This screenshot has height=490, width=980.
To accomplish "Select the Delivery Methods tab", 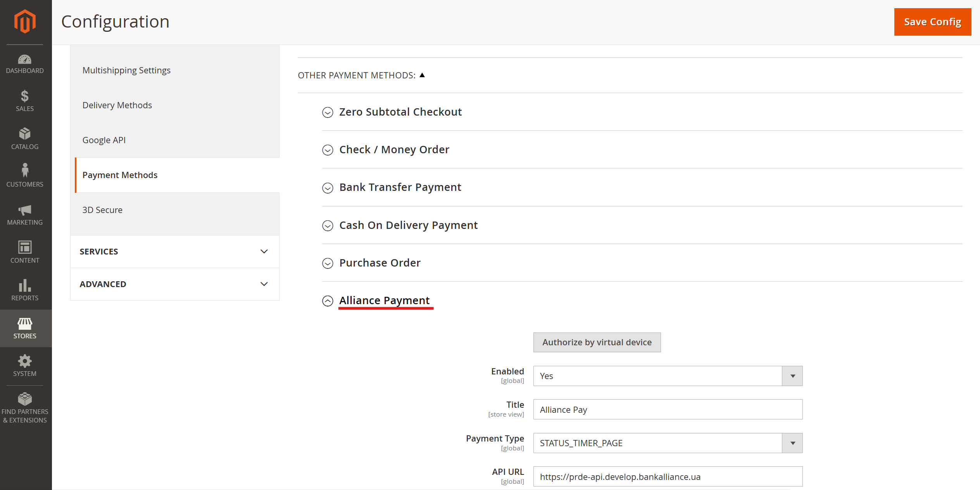I will pyautogui.click(x=117, y=105).
